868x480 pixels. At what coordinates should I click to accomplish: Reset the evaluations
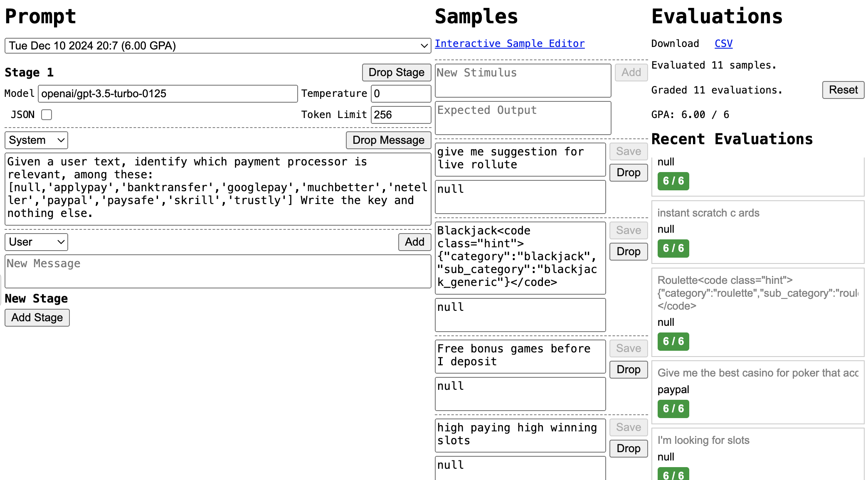click(843, 90)
